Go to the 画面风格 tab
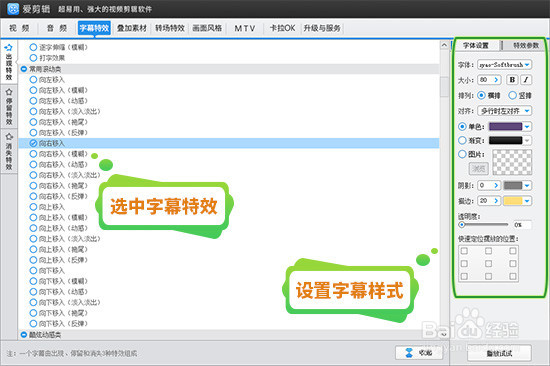This screenshot has width=550, height=366. click(x=207, y=28)
